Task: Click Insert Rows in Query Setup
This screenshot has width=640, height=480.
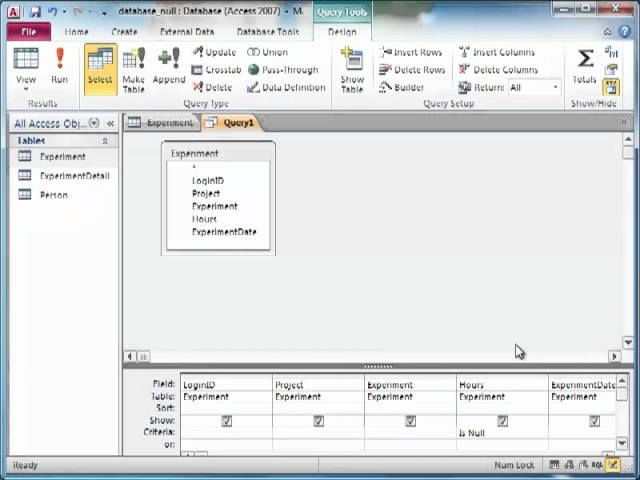Action: coord(411,52)
